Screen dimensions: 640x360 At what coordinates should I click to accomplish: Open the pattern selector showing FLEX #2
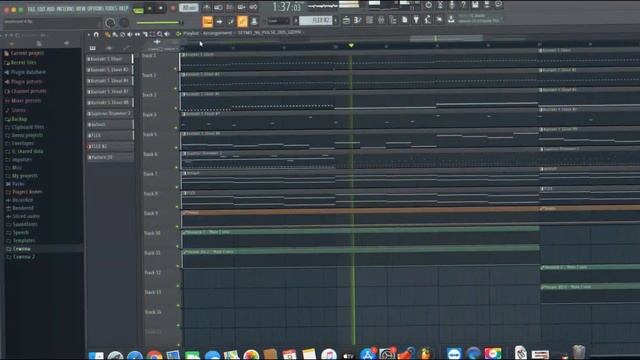316,20
